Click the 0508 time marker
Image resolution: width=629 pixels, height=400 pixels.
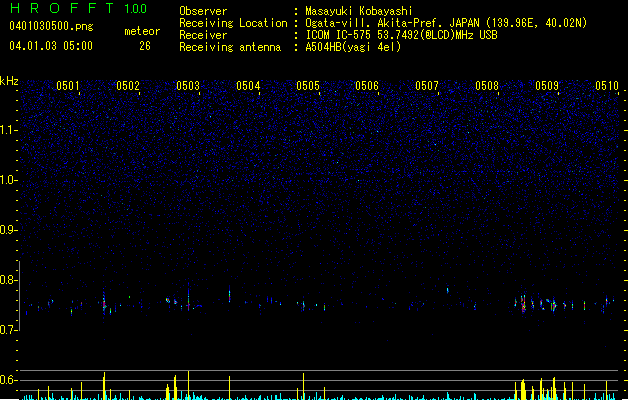coord(487,86)
